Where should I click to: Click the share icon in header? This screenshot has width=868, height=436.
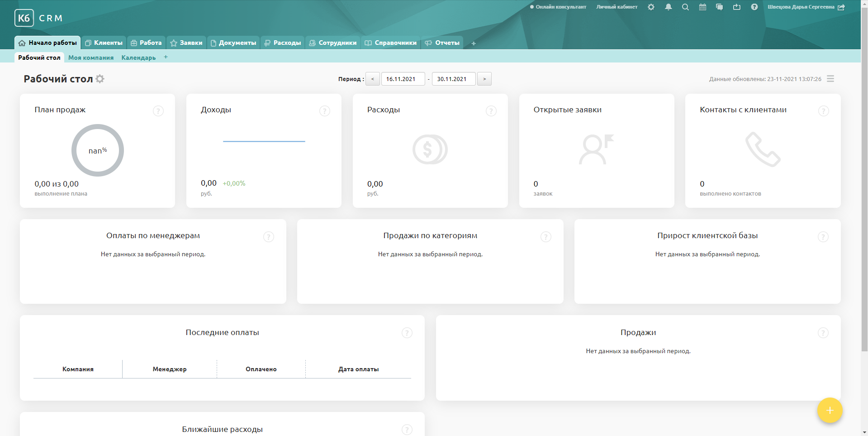[737, 7]
